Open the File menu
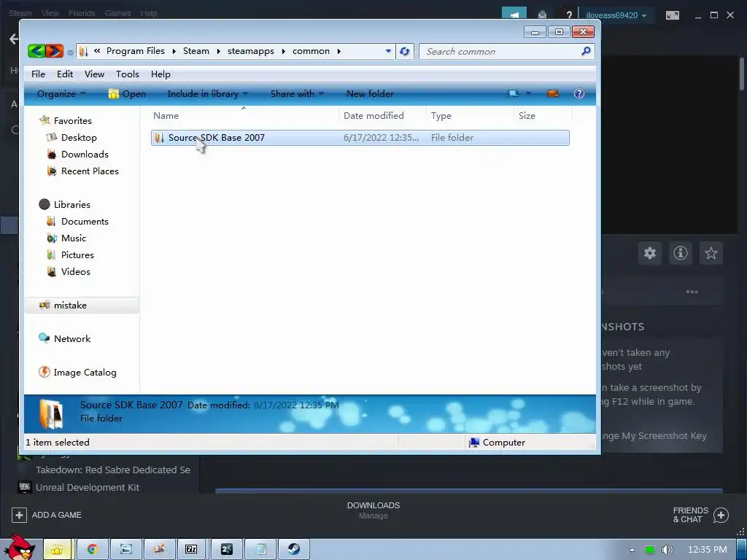 (38, 74)
